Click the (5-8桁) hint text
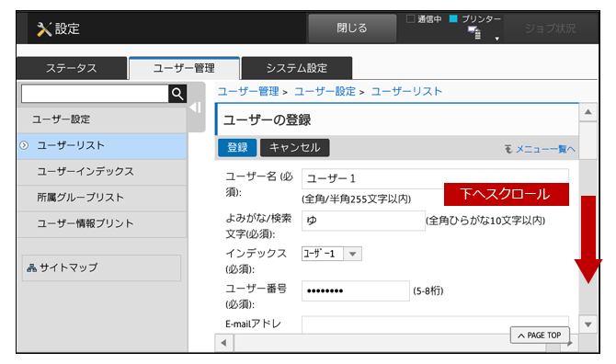The width and height of the screenshot is (616, 364). point(428,291)
